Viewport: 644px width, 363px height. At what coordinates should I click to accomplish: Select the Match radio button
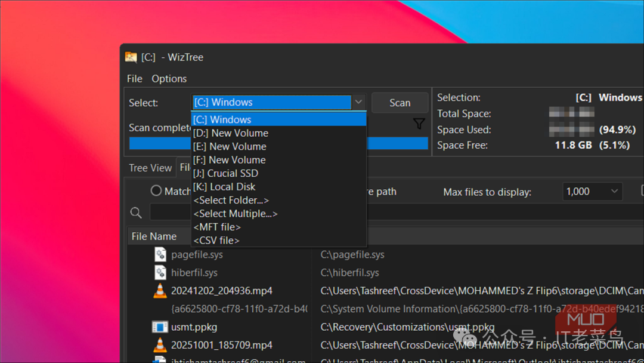156,191
